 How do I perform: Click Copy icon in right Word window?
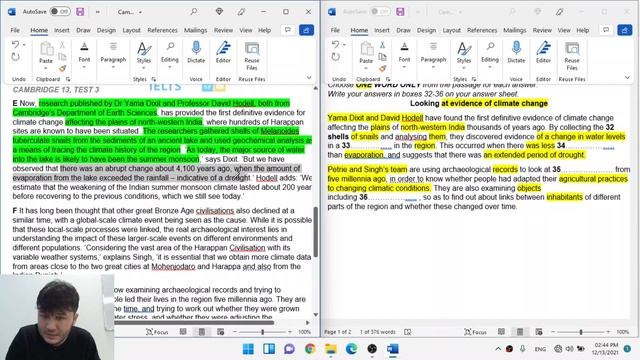tap(382, 57)
